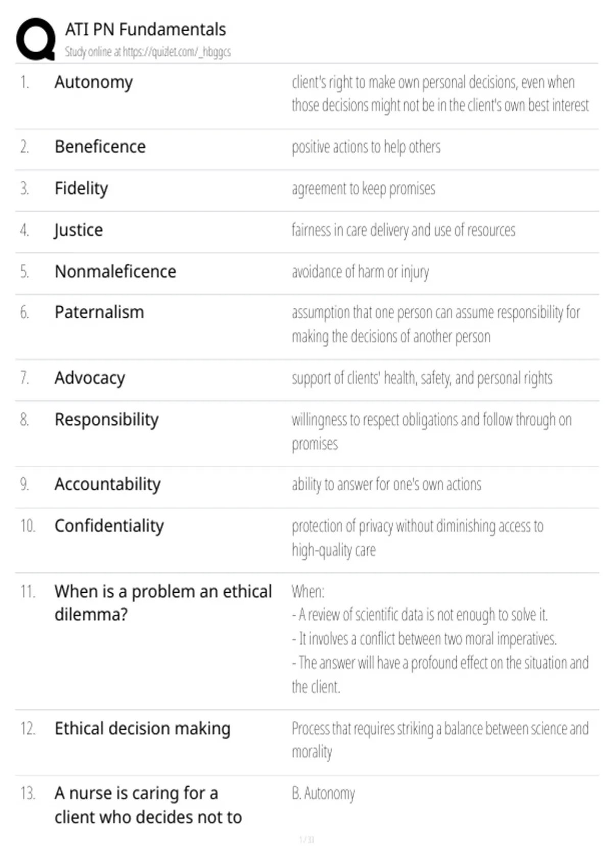
Task: Click the 'avoidance of harm or injury' definition
Action: tap(361, 272)
